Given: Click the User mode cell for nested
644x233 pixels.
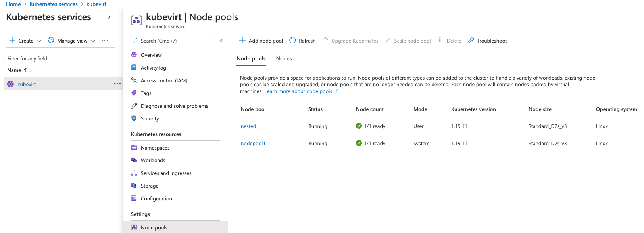Looking at the screenshot, I should coord(419,126).
